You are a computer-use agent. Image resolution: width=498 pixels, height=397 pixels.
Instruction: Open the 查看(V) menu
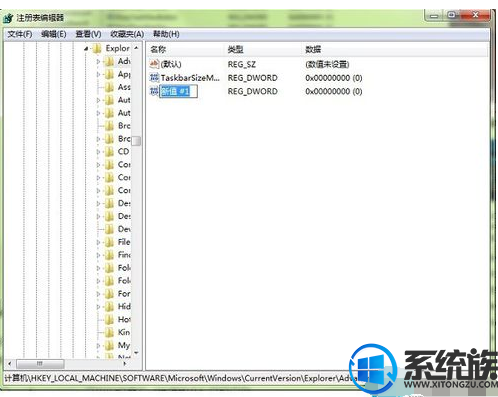[x=88, y=34]
